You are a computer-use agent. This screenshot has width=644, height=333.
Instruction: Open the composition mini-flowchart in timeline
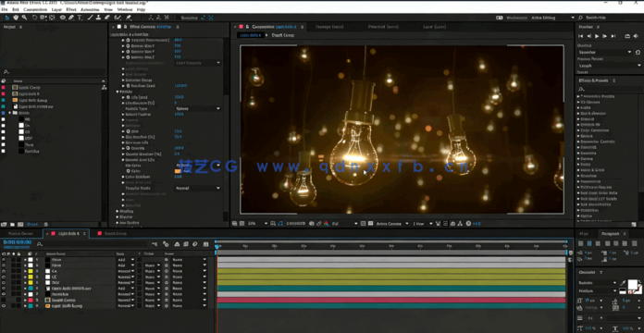click(x=155, y=244)
